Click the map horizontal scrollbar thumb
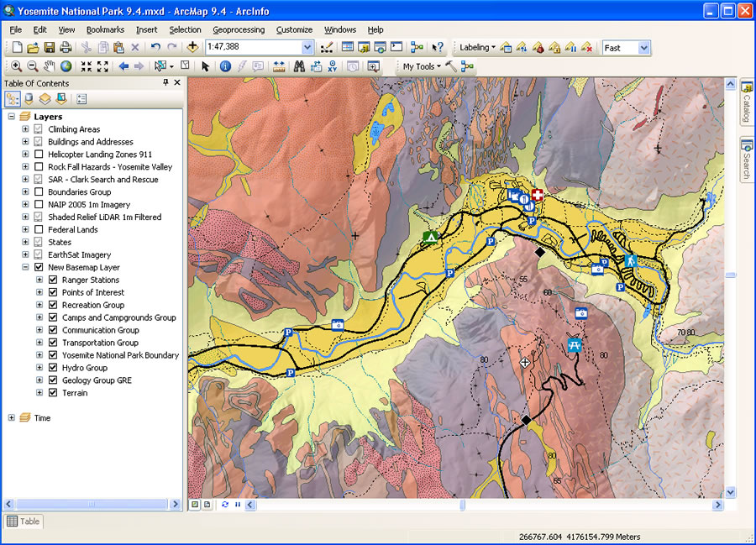The height and width of the screenshot is (545, 756). (462, 505)
